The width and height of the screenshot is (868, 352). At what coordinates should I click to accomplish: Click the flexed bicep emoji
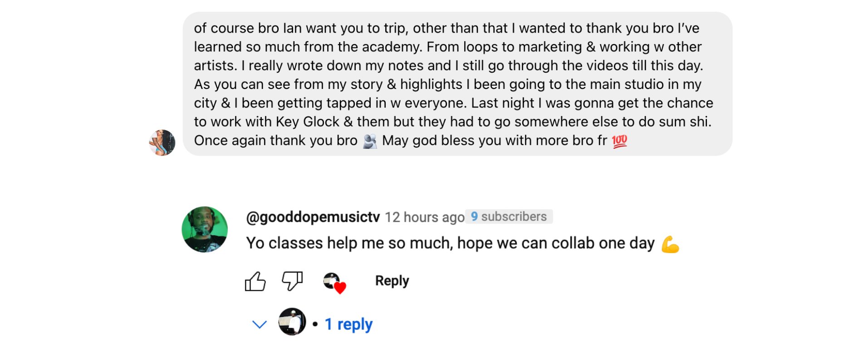pyautogui.click(x=670, y=244)
